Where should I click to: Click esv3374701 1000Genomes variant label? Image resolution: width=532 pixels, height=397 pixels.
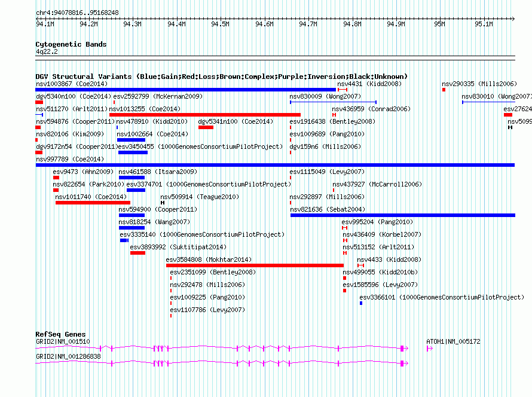tap(209, 184)
